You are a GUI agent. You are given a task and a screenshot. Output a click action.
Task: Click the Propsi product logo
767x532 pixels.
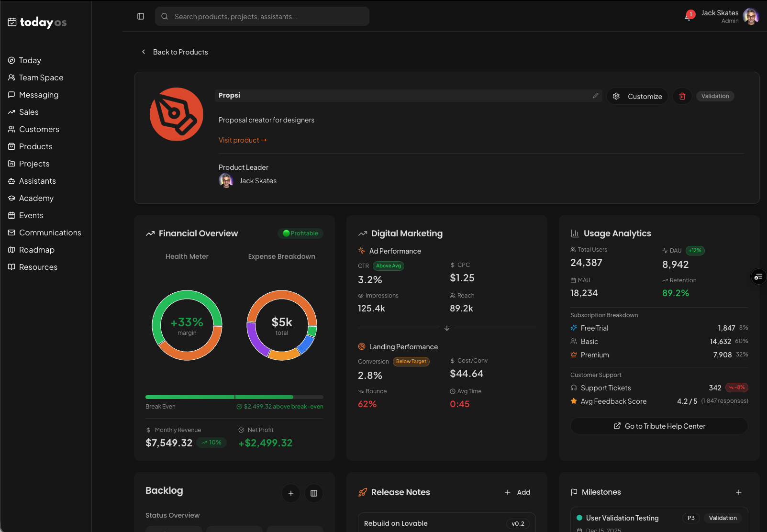coord(177,114)
